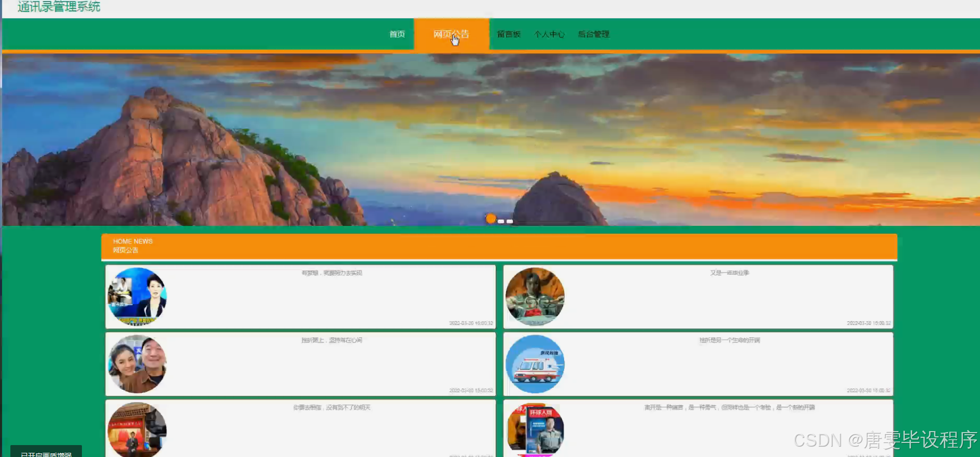Open the graduation season circular thumbnail

pyautogui.click(x=535, y=296)
